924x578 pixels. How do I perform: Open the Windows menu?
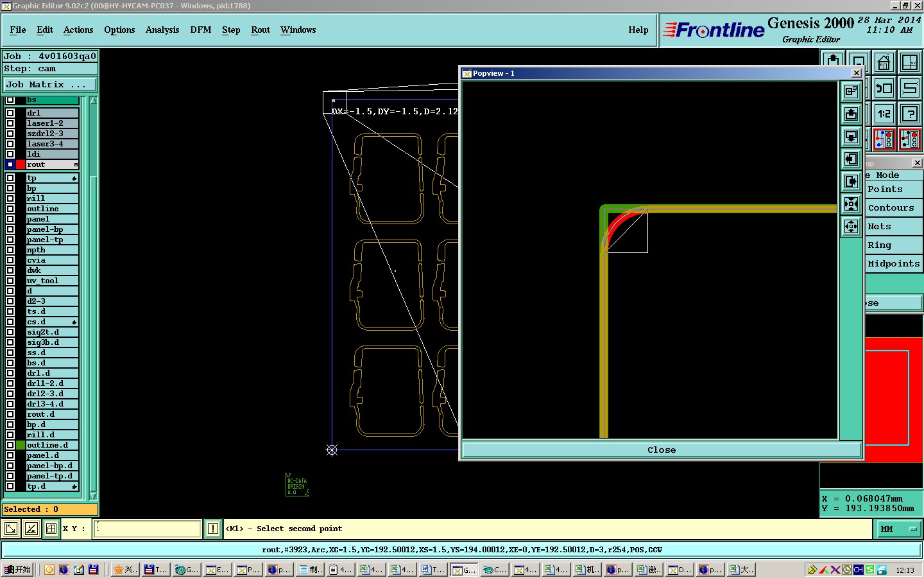pyautogui.click(x=298, y=30)
